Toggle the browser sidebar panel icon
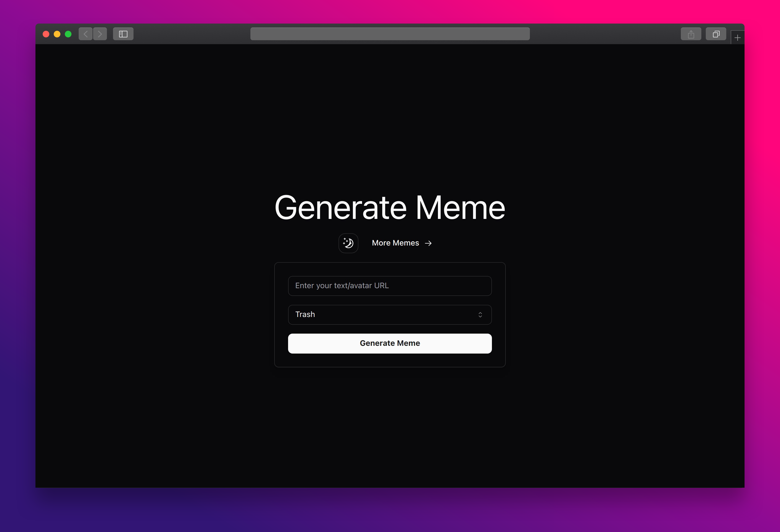 pos(123,34)
